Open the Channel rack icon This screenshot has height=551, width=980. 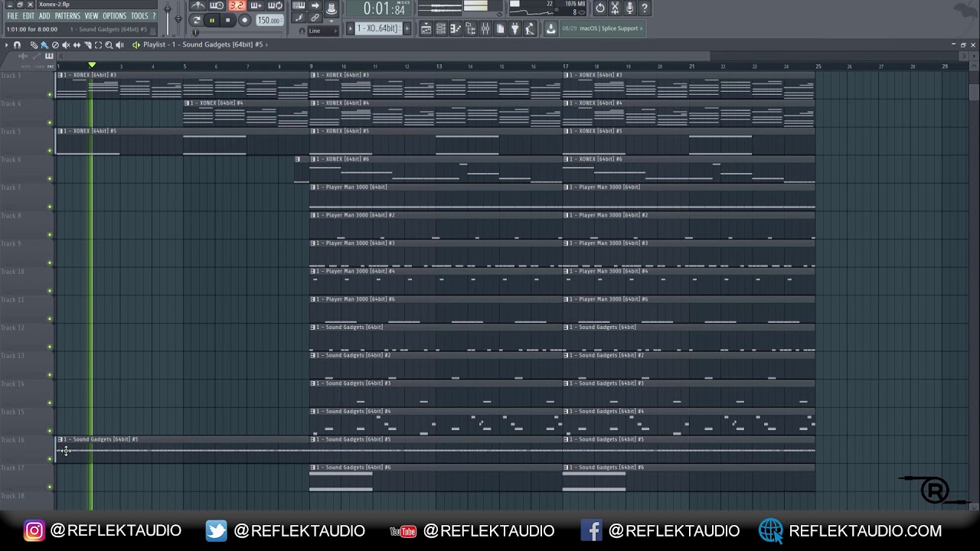[441, 28]
